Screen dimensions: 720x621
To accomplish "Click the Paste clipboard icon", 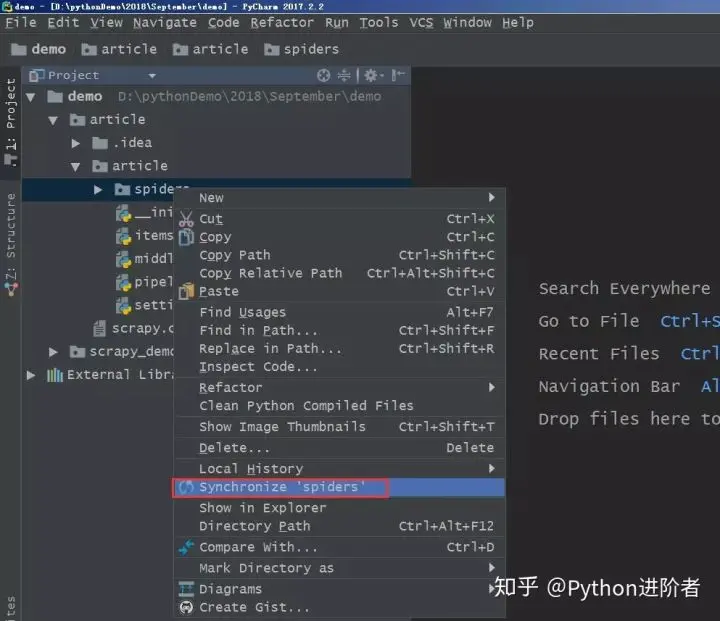I will click(186, 291).
